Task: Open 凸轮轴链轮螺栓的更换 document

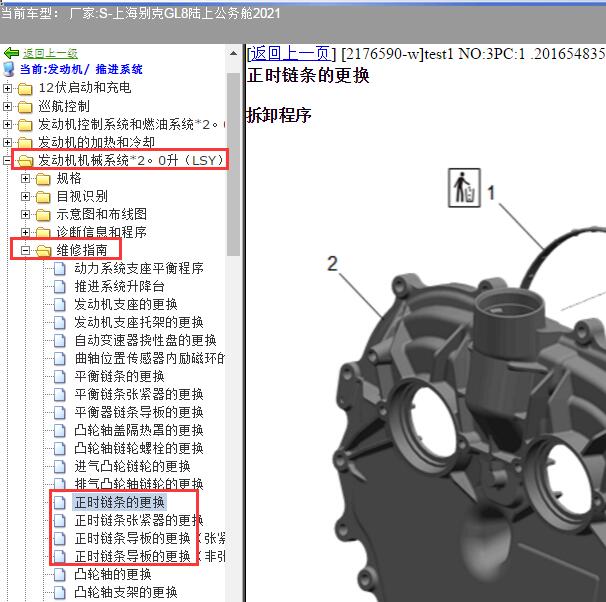Action: 139,448
